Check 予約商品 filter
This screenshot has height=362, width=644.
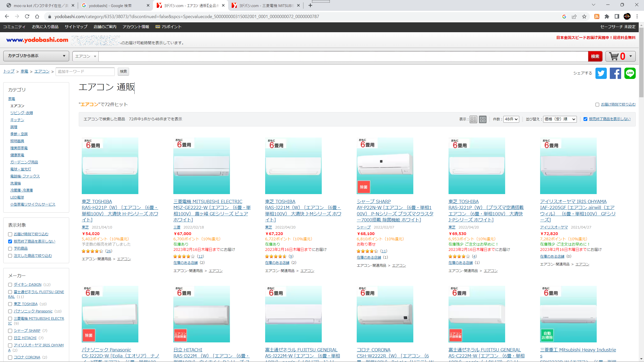tap(10, 249)
